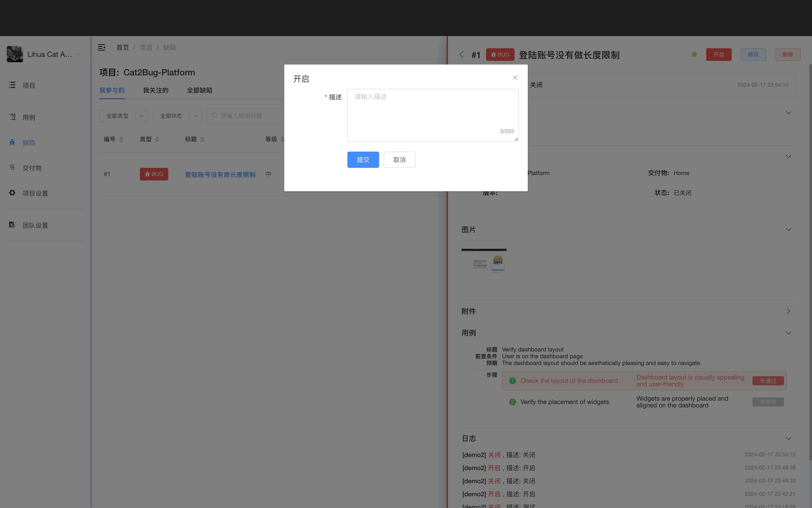Cancel the dialog with 取消 button
Viewport: 812px width, 508px height.
(x=399, y=159)
